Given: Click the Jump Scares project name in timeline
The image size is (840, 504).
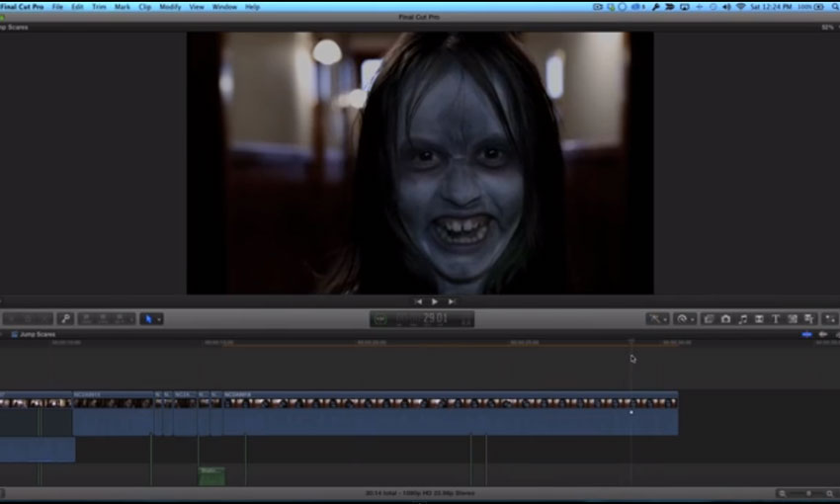Looking at the screenshot, I should (38, 334).
